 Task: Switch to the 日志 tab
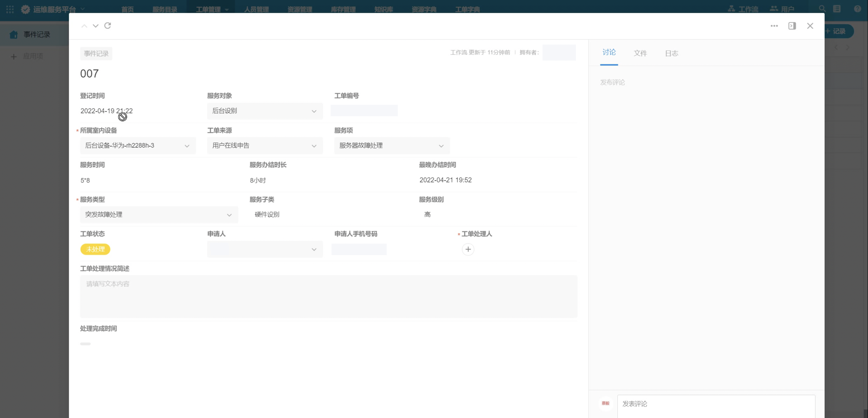tap(671, 53)
